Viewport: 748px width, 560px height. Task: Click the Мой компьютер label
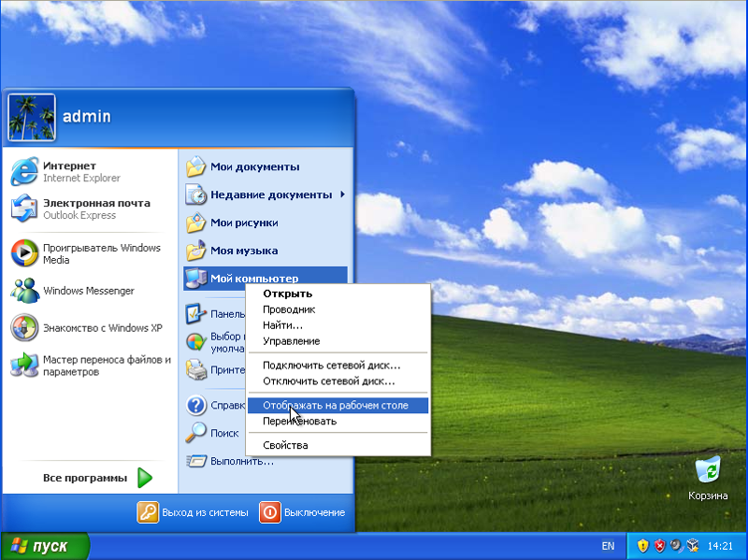tap(254, 279)
